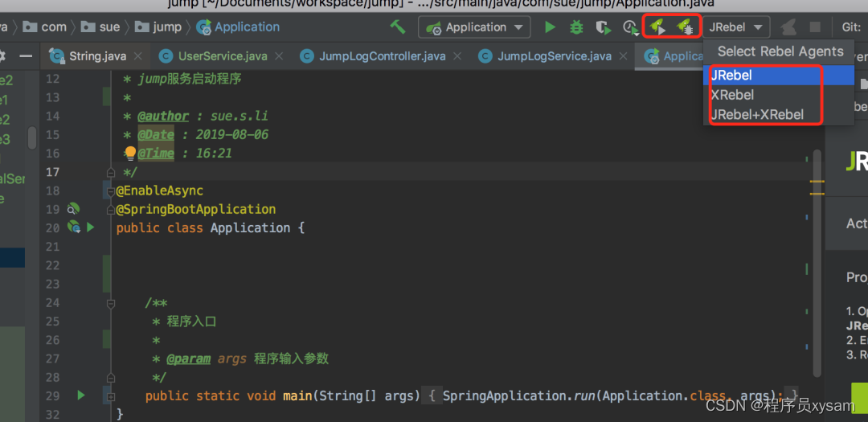868x422 pixels.
Task: Click 'public class Application {' code line
Action: (211, 227)
